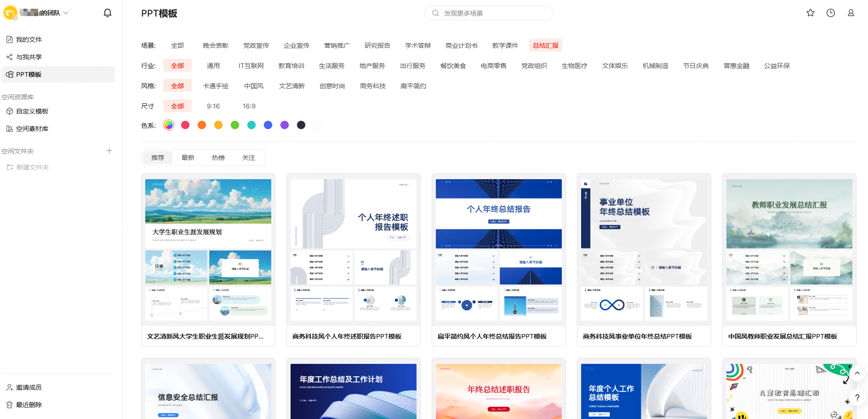Open user profile icon

click(851, 13)
